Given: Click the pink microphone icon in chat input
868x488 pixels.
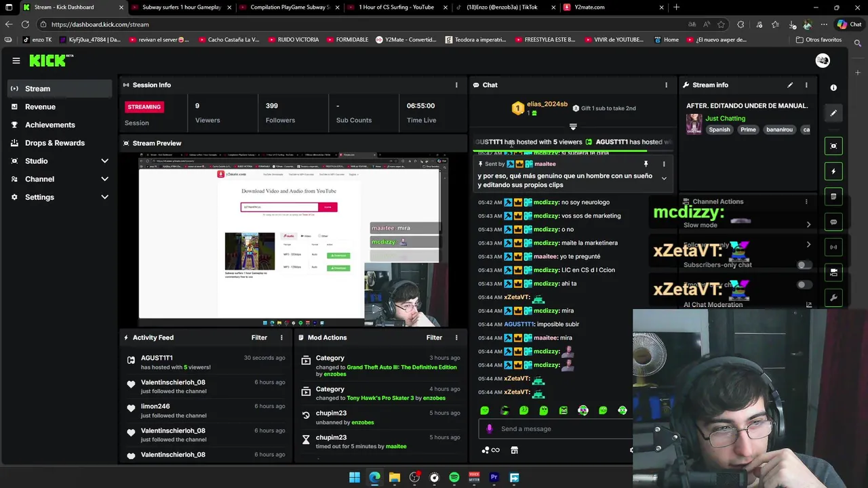Looking at the screenshot, I should point(490,429).
